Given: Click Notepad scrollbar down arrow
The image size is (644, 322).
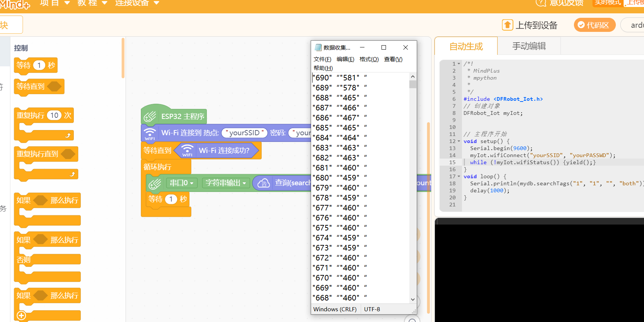Looking at the screenshot, I should tap(413, 299).
